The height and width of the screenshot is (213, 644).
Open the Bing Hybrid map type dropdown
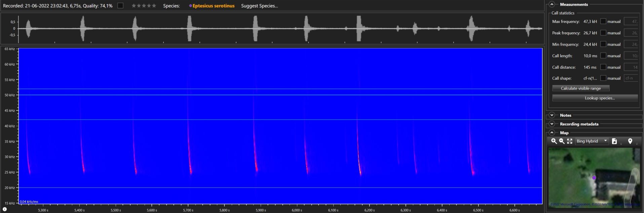point(591,141)
